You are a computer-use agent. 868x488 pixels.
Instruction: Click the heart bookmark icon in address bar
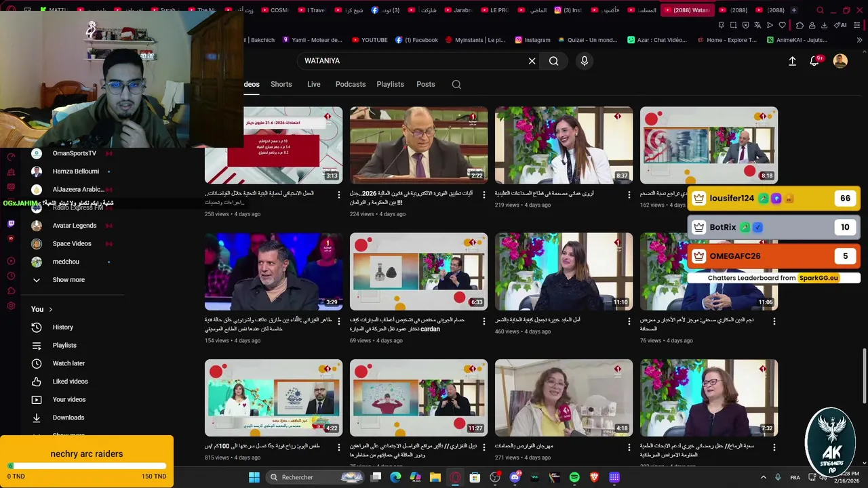782,25
